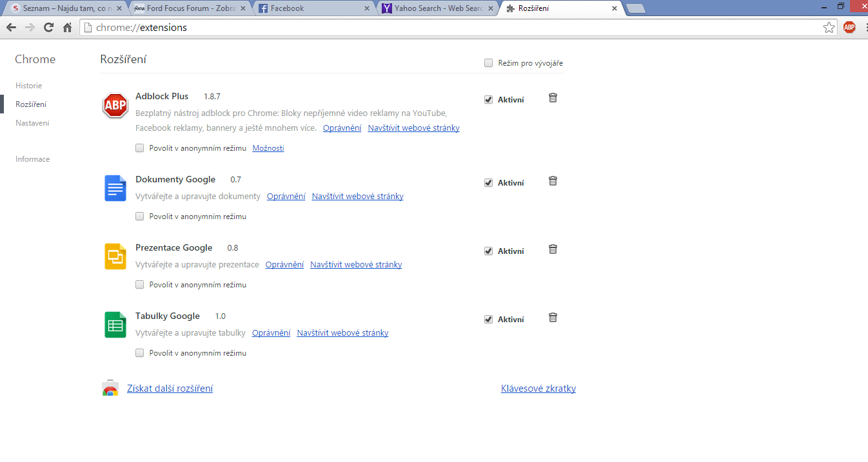This screenshot has width=868, height=462.
Task: Enable Režim pro vývojáře checkbox
Action: (489, 63)
